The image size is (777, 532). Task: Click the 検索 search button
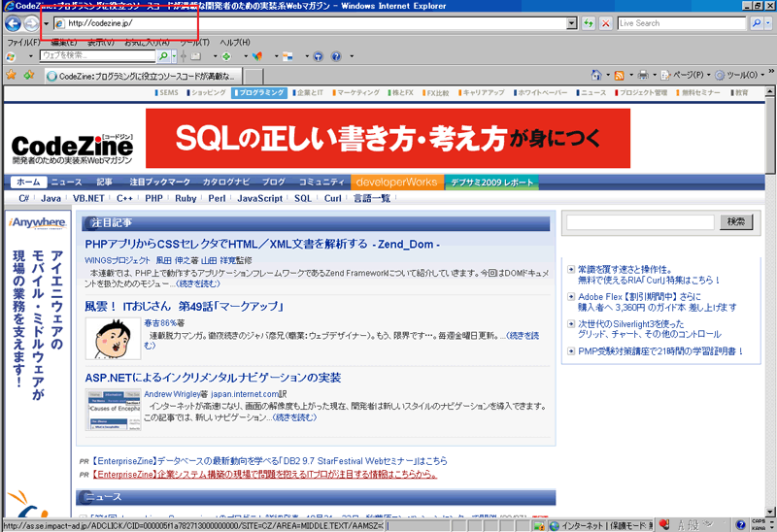click(x=736, y=222)
